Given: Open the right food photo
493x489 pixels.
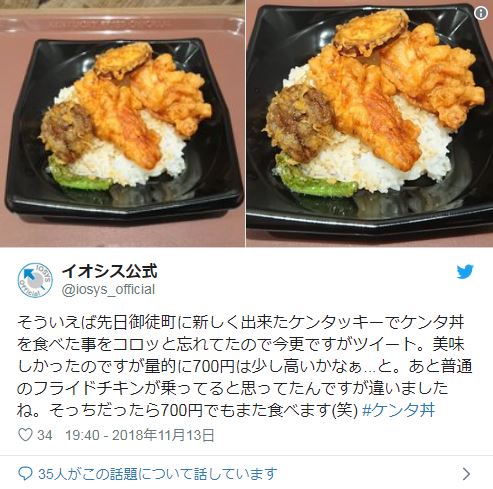Looking at the screenshot, I should point(370,123).
